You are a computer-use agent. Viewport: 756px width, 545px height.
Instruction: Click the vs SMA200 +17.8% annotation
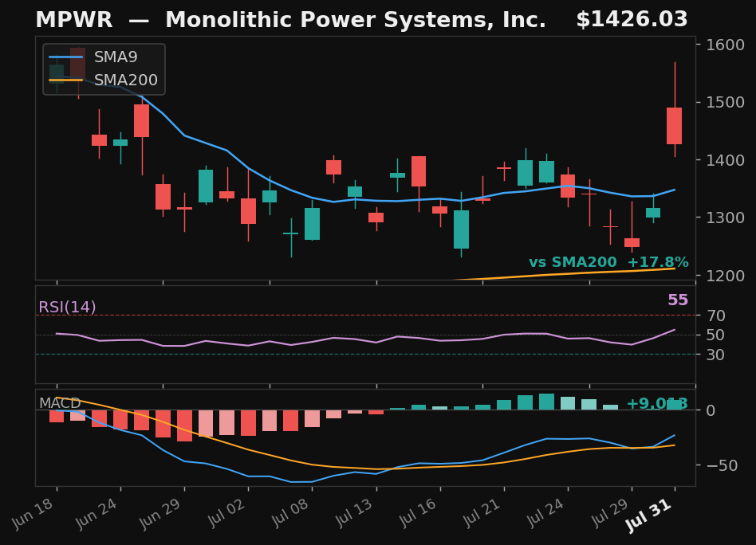[608, 262]
